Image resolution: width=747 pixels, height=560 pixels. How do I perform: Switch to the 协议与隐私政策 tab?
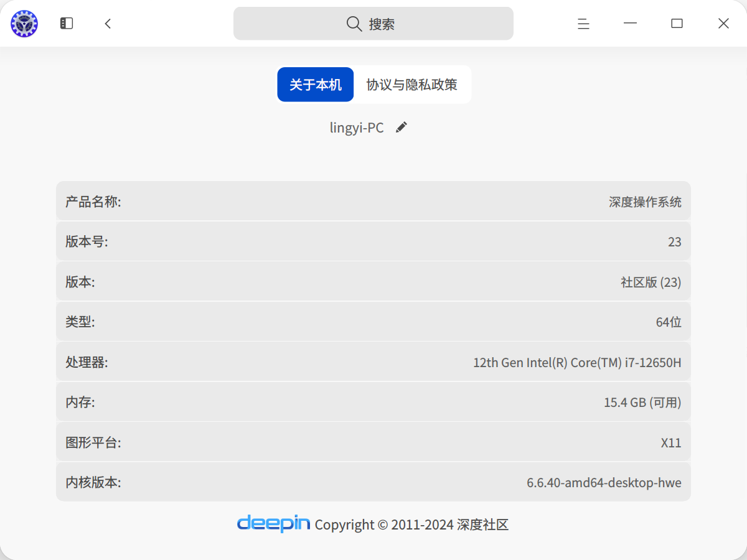[412, 85]
